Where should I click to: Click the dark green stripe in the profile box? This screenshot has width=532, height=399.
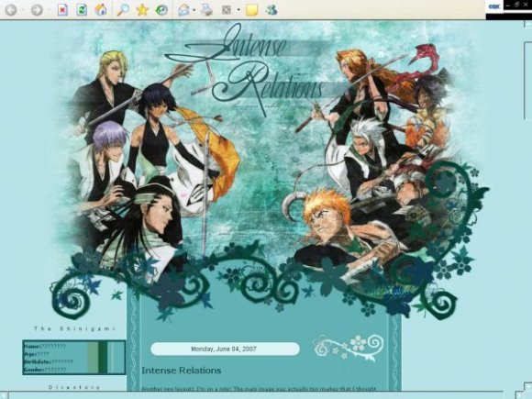point(103,358)
